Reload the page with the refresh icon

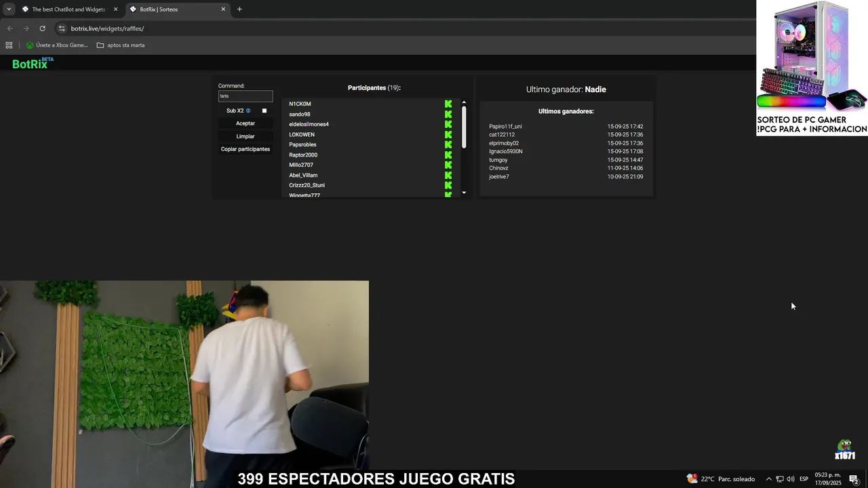click(x=42, y=28)
